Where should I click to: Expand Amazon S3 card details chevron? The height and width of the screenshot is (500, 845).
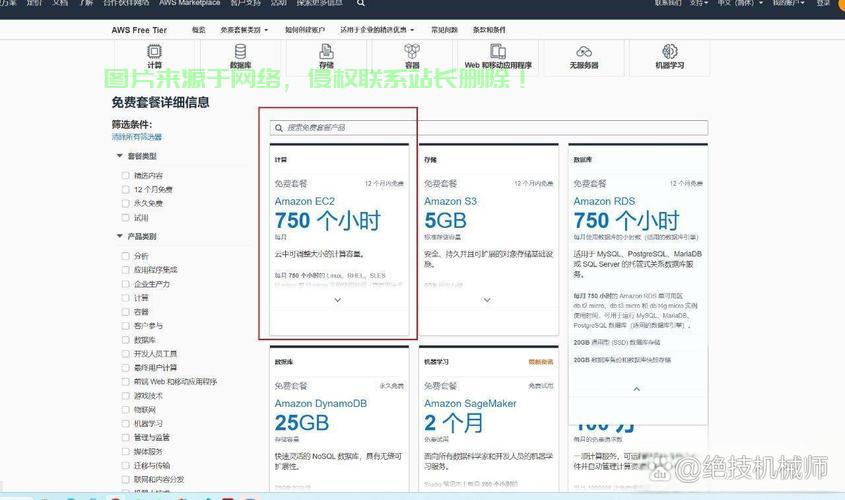487,300
